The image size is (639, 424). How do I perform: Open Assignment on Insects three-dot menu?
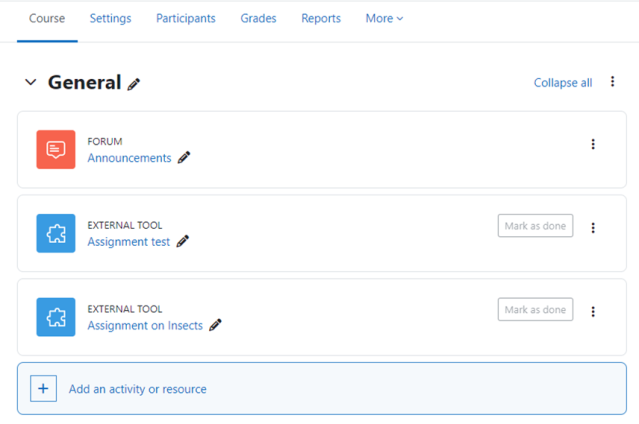pos(593,312)
